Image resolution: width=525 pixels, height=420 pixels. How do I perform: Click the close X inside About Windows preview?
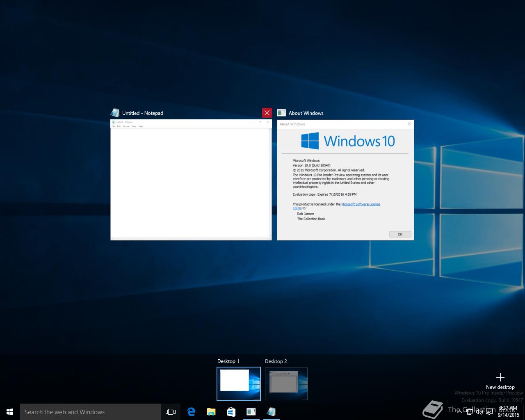point(409,124)
